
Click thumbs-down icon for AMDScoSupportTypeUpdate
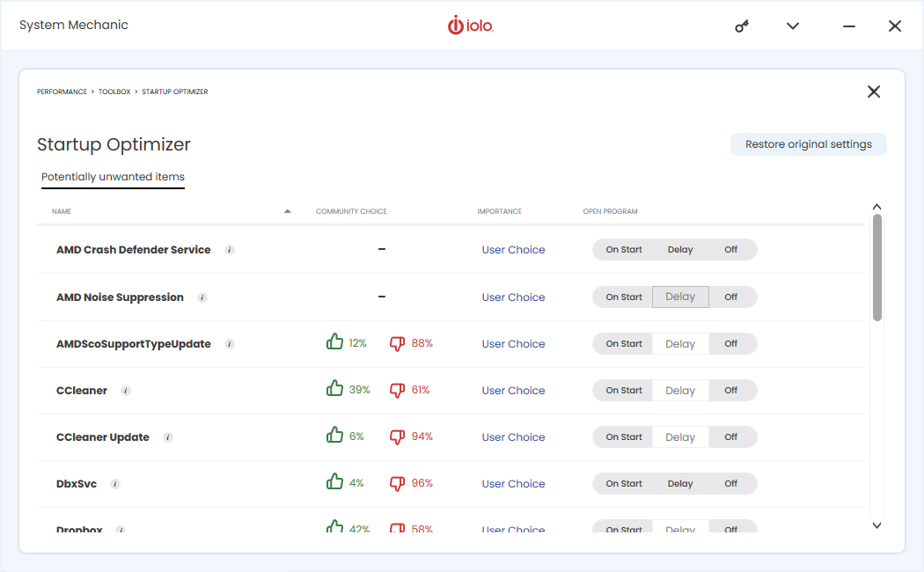[x=398, y=343]
